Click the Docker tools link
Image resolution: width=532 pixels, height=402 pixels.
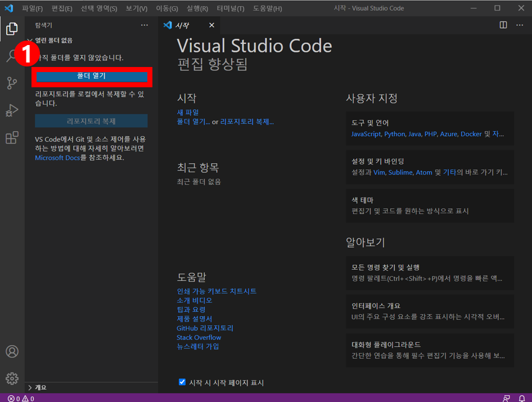[x=471, y=134]
